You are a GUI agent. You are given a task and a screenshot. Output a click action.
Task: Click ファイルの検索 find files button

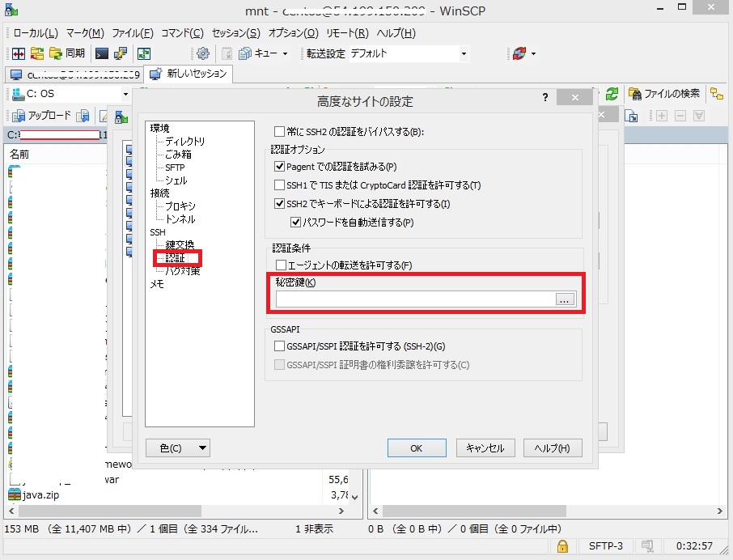pos(664,94)
